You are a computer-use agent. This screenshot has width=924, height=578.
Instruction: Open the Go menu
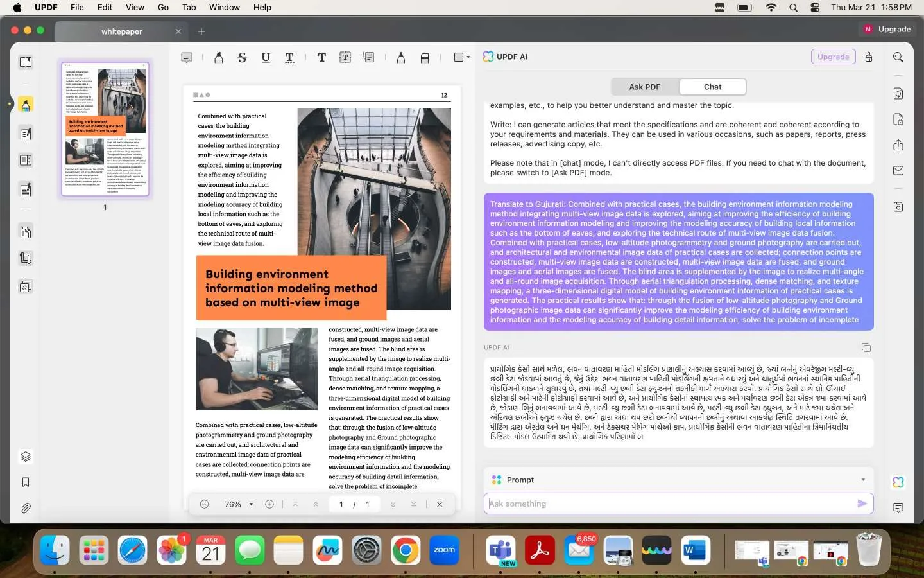pos(163,7)
